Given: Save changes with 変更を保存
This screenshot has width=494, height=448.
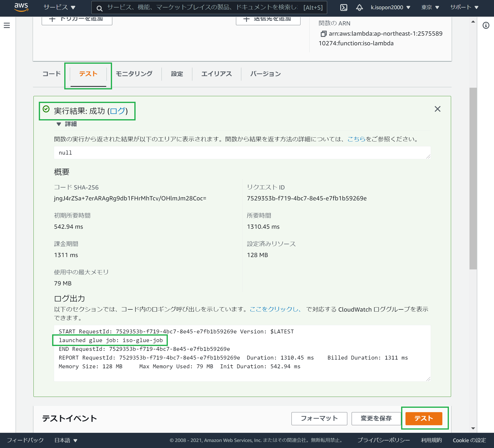Looking at the screenshot, I should pos(376,418).
